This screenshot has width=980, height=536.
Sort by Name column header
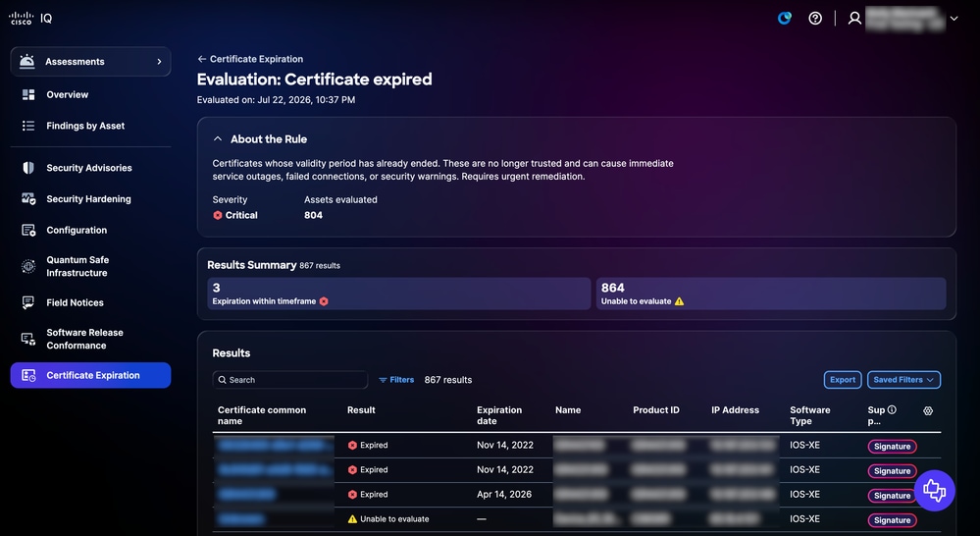point(568,410)
